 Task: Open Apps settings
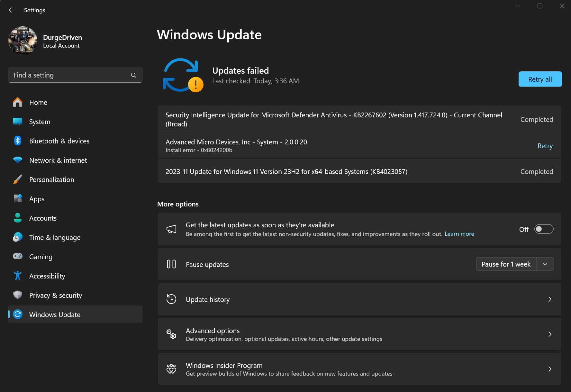pyautogui.click(x=75, y=199)
